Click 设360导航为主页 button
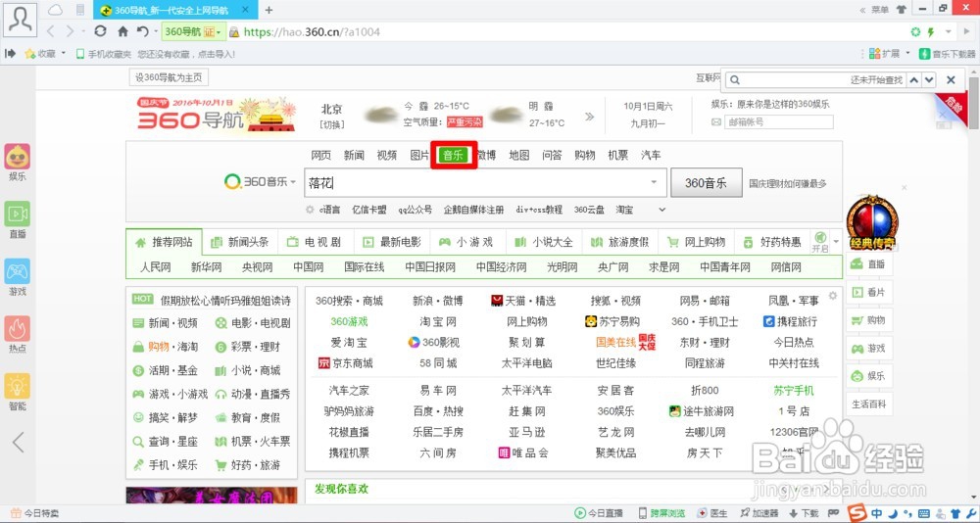The height and width of the screenshot is (523, 980). coord(169,77)
